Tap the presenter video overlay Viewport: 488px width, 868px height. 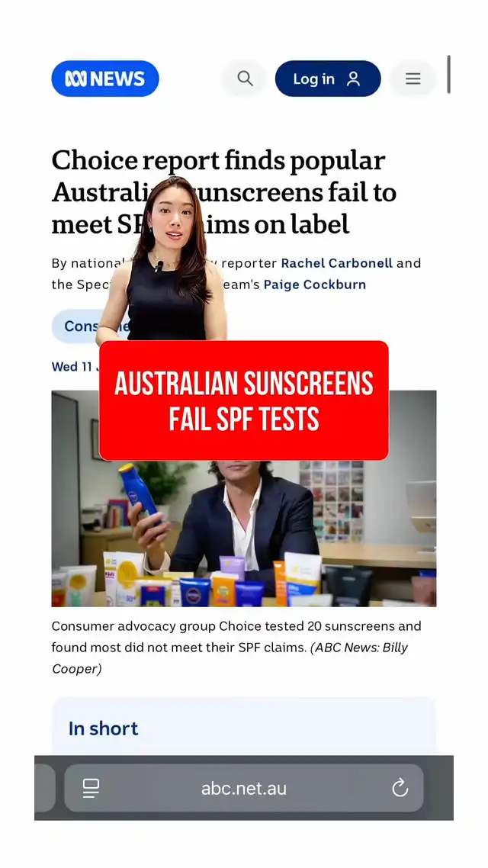162,259
